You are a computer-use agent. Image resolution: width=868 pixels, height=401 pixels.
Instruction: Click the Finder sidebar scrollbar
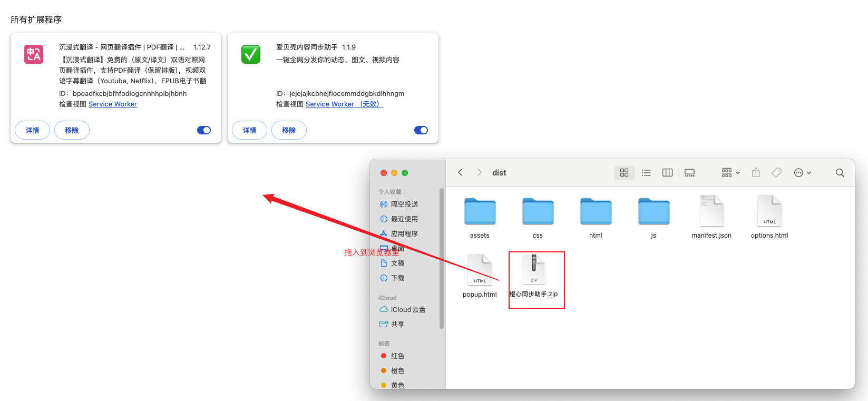(442, 258)
